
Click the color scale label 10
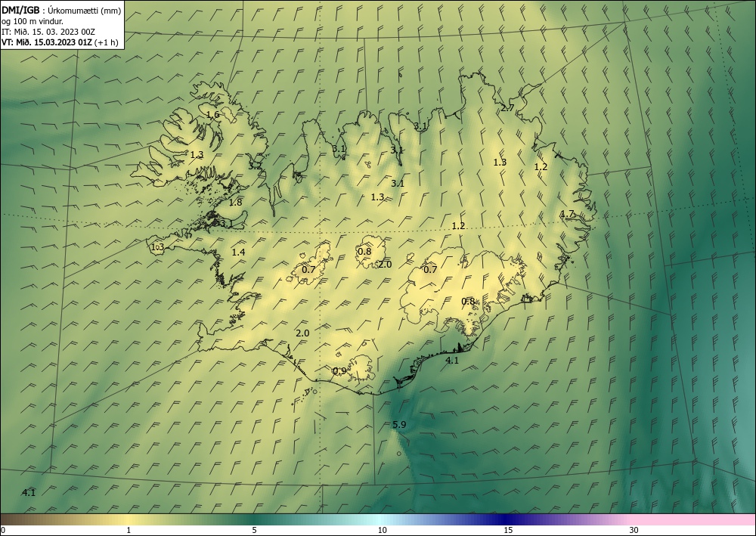click(382, 530)
